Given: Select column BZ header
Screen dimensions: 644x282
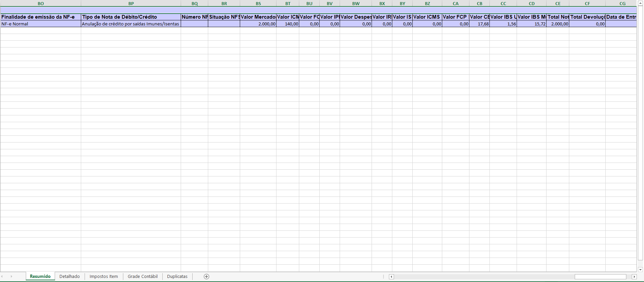Looking at the screenshot, I should tap(427, 3).
